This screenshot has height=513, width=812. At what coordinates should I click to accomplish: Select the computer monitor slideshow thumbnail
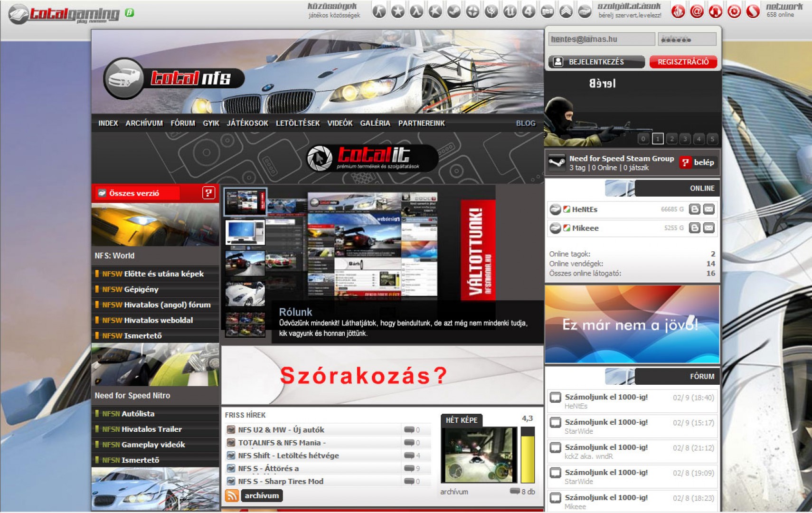click(245, 233)
